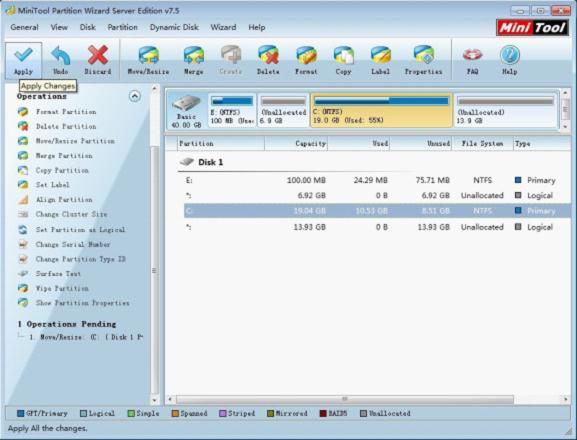Sort by the Unused column header

pos(421,143)
